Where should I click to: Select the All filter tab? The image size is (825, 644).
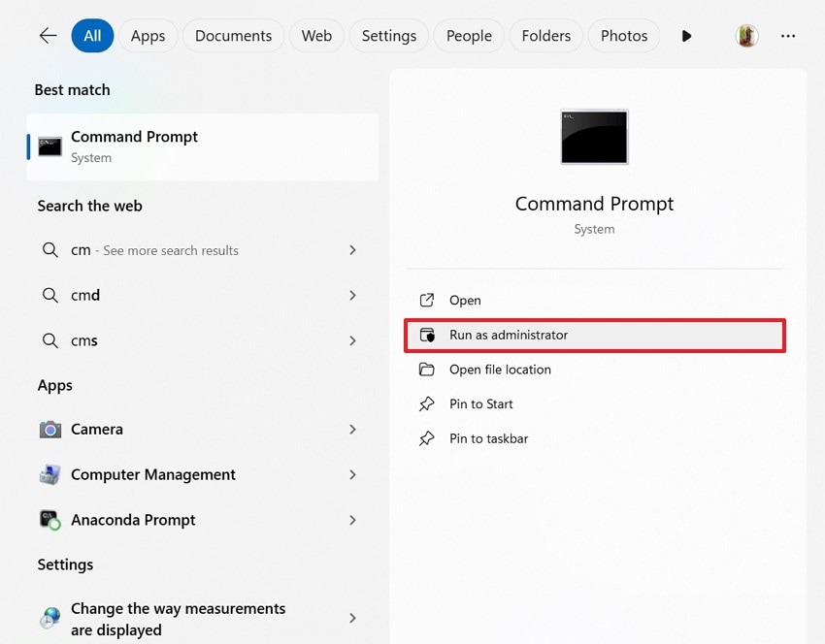[x=92, y=36]
